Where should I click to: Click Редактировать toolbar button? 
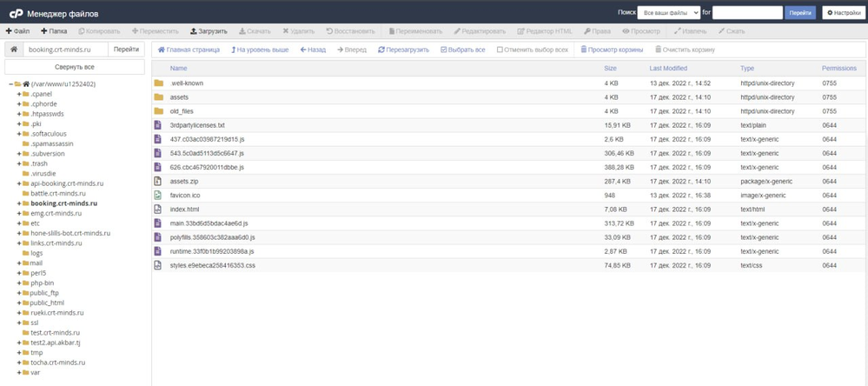(x=480, y=31)
